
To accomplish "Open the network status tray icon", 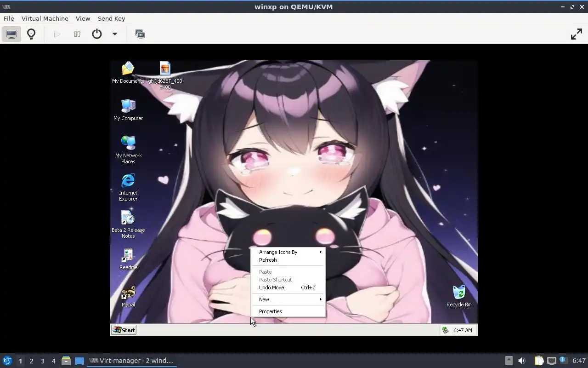I will [x=552, y=361].
